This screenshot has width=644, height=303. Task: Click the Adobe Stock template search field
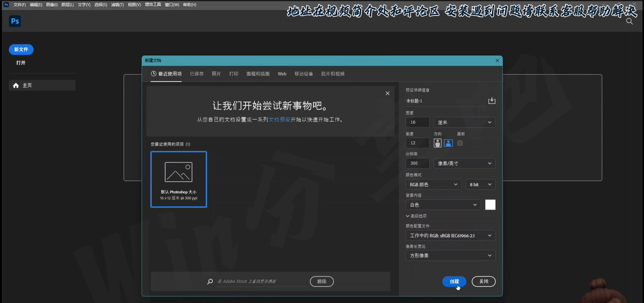(x=261, y=281)
